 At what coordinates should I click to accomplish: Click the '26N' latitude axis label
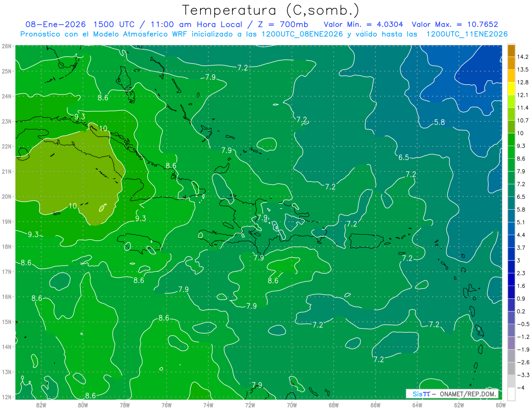click(x=6, y=46)
